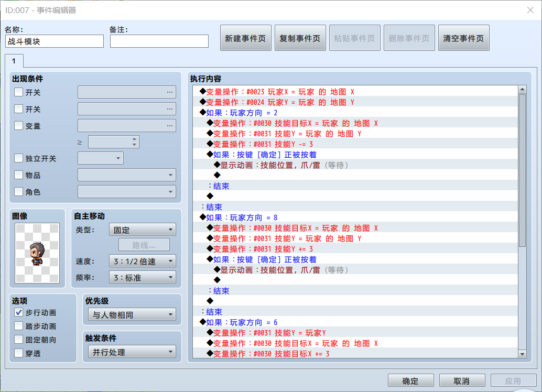Viewport: 542px width, 392px height.
Task: Click the scroll down arrow in 执行内容 list
Action: [522, 354]
